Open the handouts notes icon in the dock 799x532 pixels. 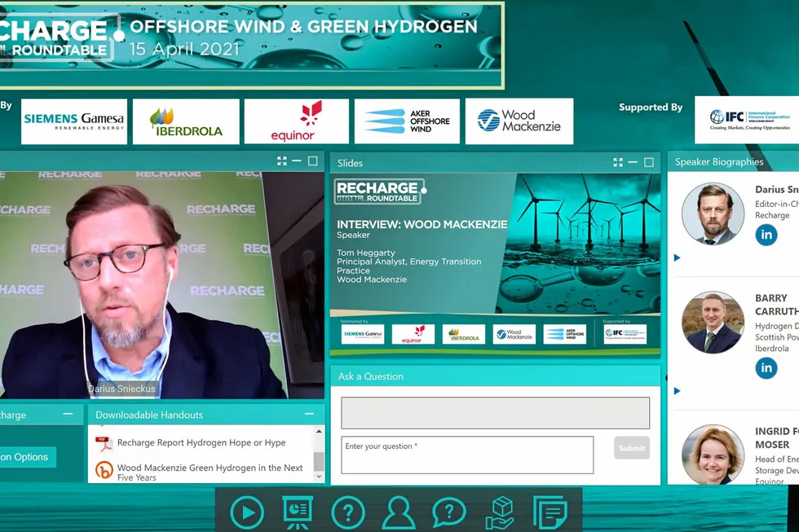point(550,512)
